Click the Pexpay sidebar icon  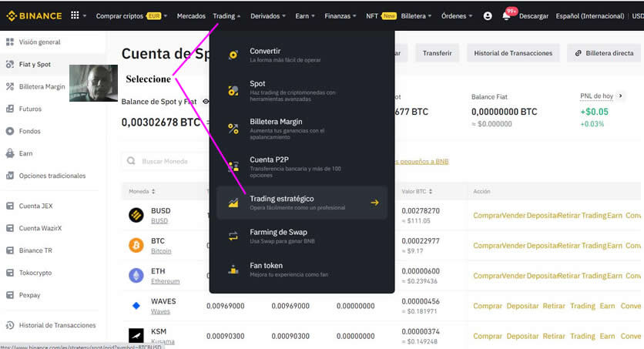(x=10, y=295)
